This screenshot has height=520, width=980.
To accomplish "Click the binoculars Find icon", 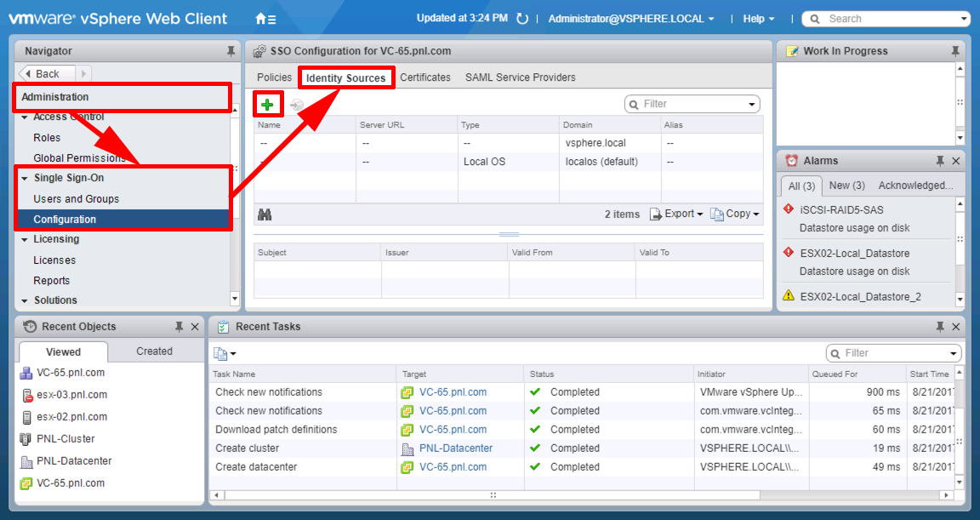I will 265,214.
